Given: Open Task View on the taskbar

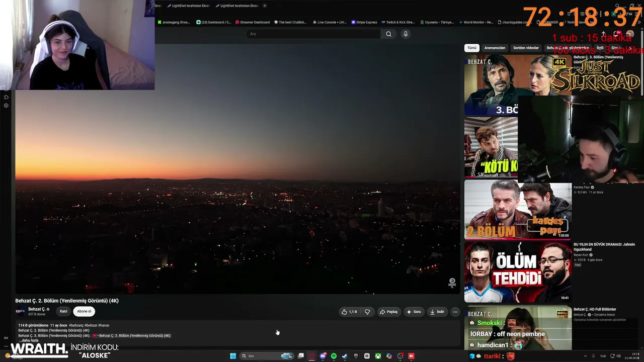Looking at the screenshot, I should tap(301, 356).
